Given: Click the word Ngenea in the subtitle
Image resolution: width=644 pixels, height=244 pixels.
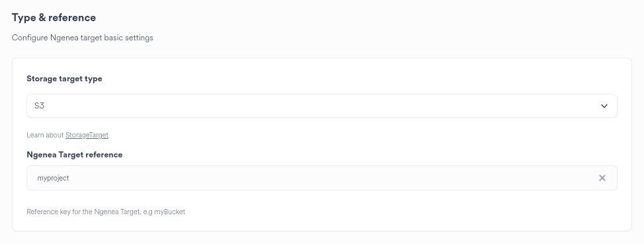Looking at the screenshot, I should [x=61, y=38].
